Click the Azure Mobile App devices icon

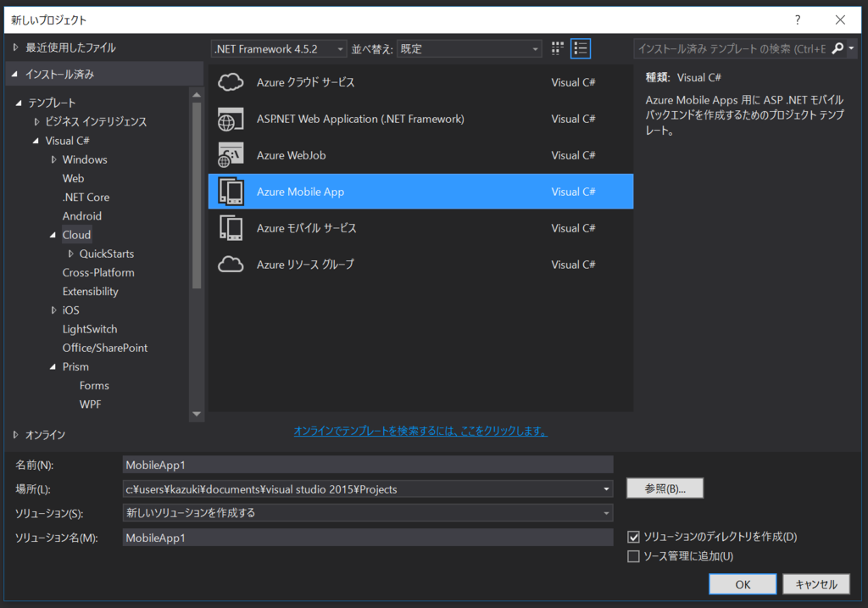click(x=231, y=192)
